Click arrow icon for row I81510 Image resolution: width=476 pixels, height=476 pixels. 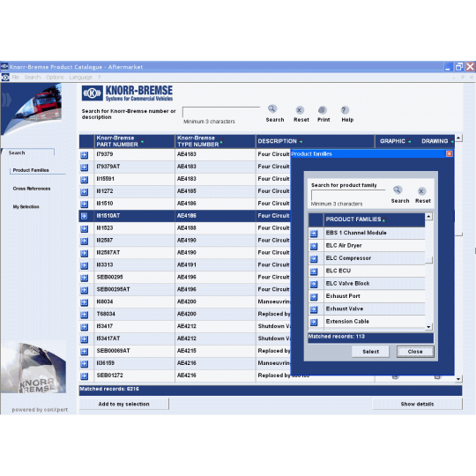tap(85, 205)
